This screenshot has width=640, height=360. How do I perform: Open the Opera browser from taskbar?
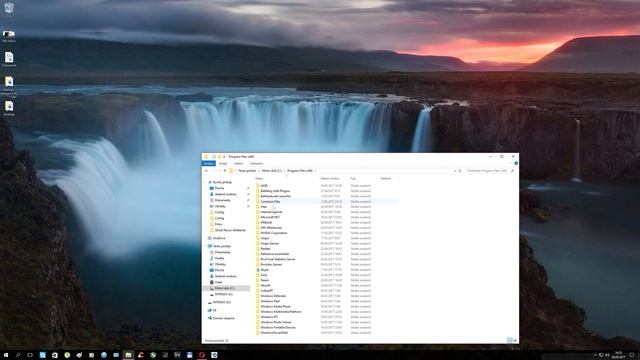pos(202,356)
